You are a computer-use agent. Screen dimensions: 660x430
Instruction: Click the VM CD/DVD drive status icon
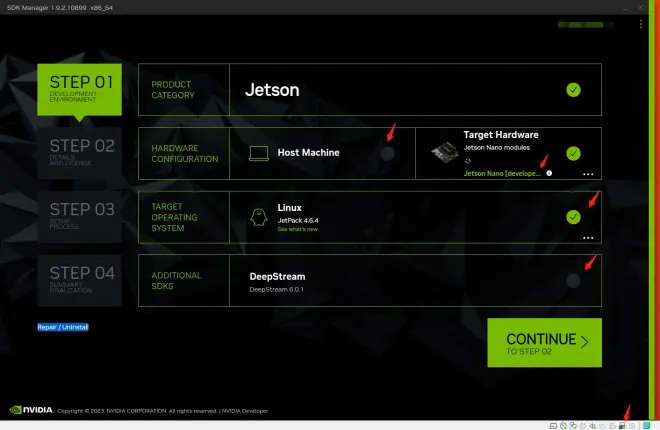(x=563, y=426)
